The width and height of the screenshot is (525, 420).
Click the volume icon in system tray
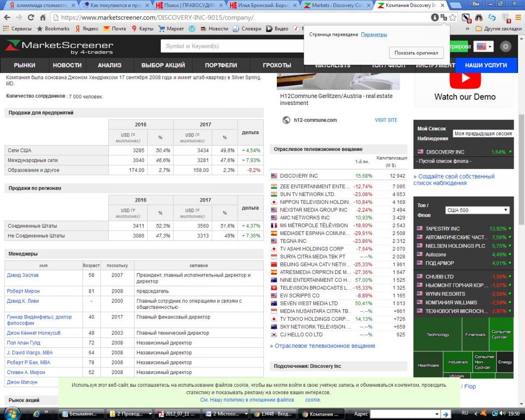point(503,413)
